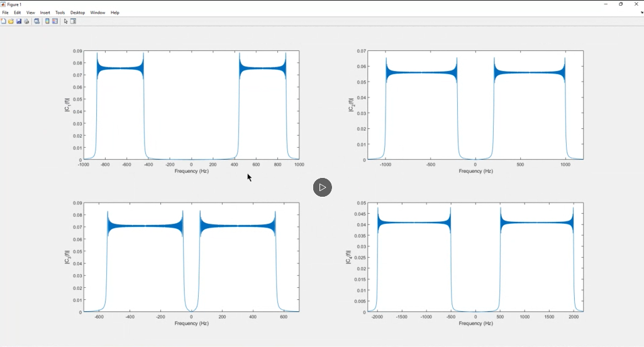Save the figure using the floppy disk icon

(19, 21)
